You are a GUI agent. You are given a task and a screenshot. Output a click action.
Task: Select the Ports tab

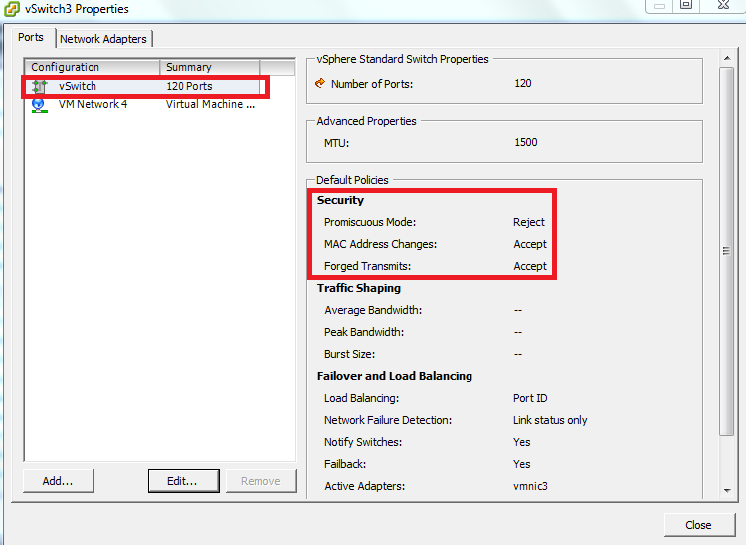coord(30,37)
